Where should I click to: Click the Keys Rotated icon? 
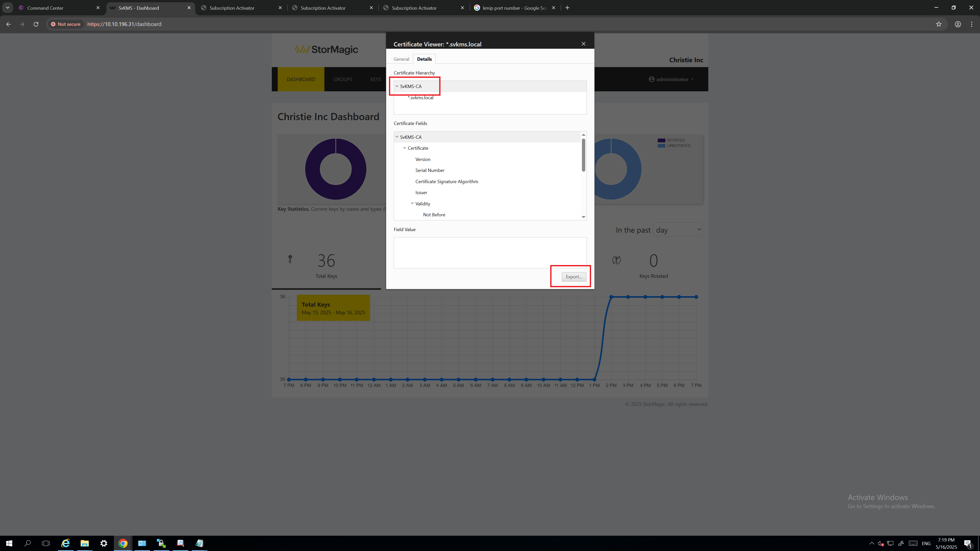[616, 260]
